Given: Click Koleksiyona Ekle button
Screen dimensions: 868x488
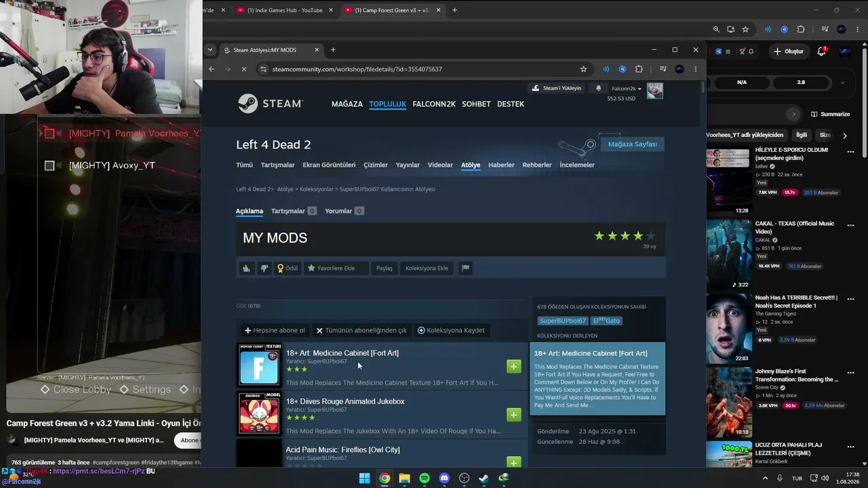Looking at the screenshot, I should click(427, 268).
